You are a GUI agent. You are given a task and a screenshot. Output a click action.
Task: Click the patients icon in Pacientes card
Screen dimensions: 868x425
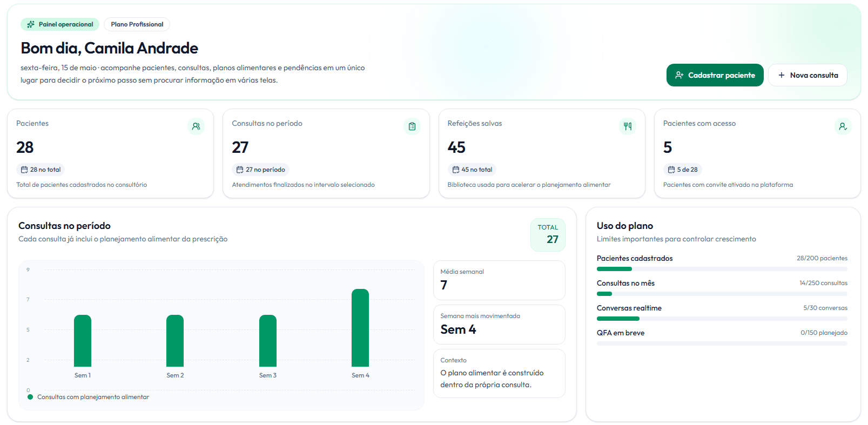tap(196, 126)
